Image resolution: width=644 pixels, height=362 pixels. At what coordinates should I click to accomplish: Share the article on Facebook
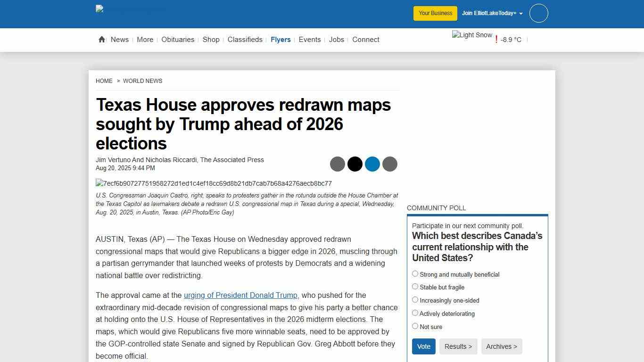tap(372, 164)
